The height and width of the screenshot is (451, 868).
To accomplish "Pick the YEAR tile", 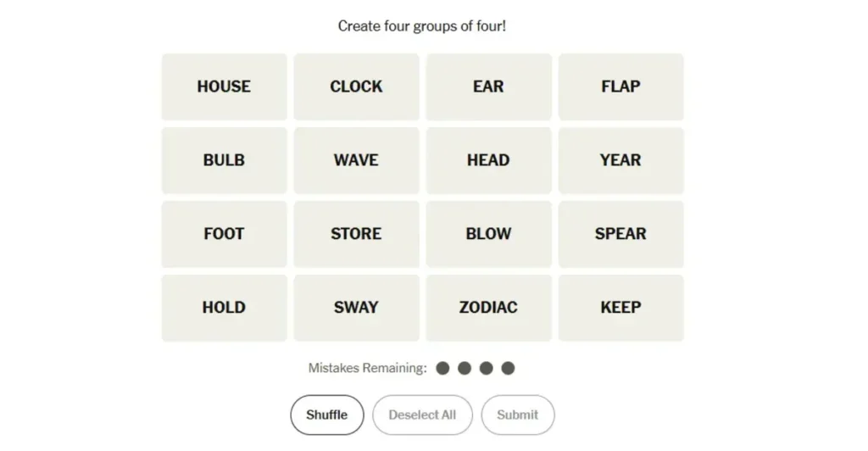I will 620,160.
